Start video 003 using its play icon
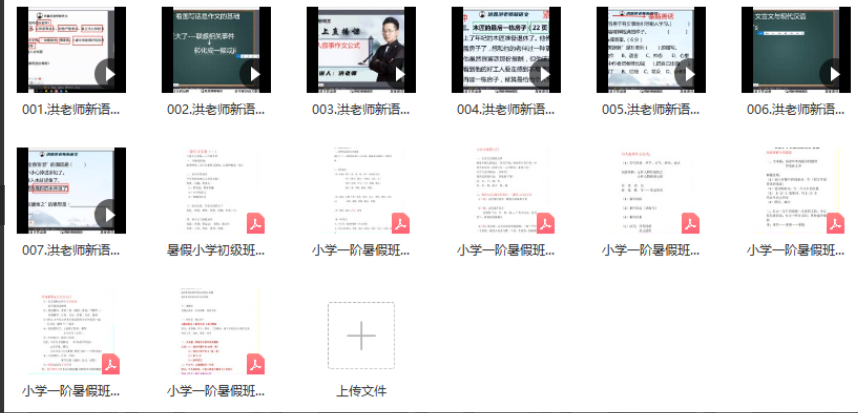 (399, 74)
